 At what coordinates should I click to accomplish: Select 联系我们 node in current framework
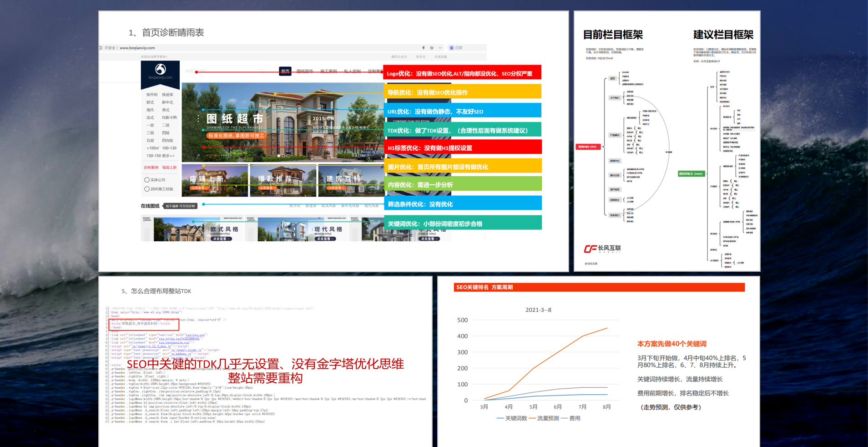(614, 215)
